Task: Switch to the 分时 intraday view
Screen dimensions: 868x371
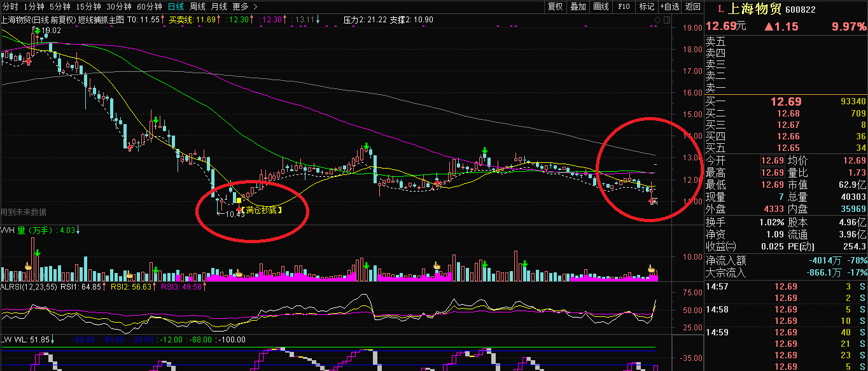Action: pyautogui.click(x=10, y=6)
